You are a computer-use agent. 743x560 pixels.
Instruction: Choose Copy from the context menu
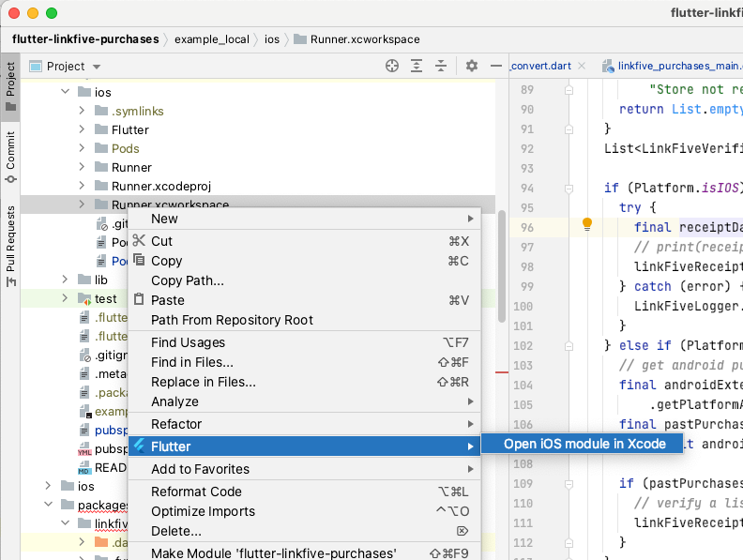[304, 261]
